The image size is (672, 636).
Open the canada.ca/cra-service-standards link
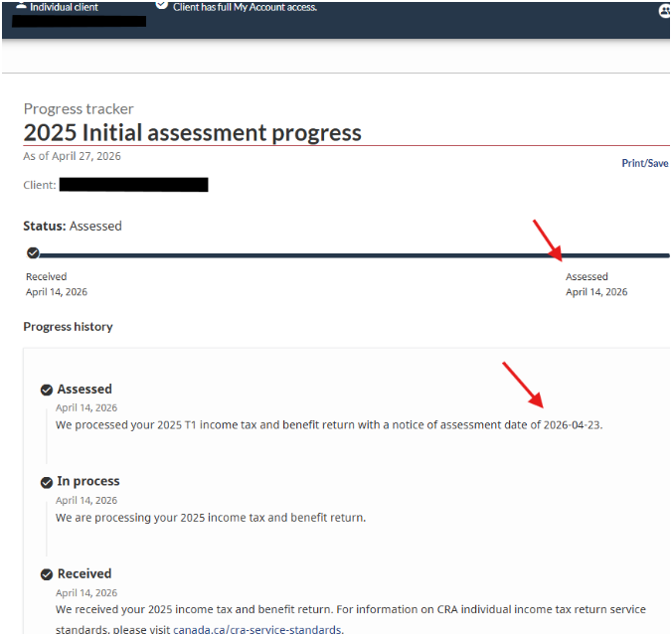(257, 629)
